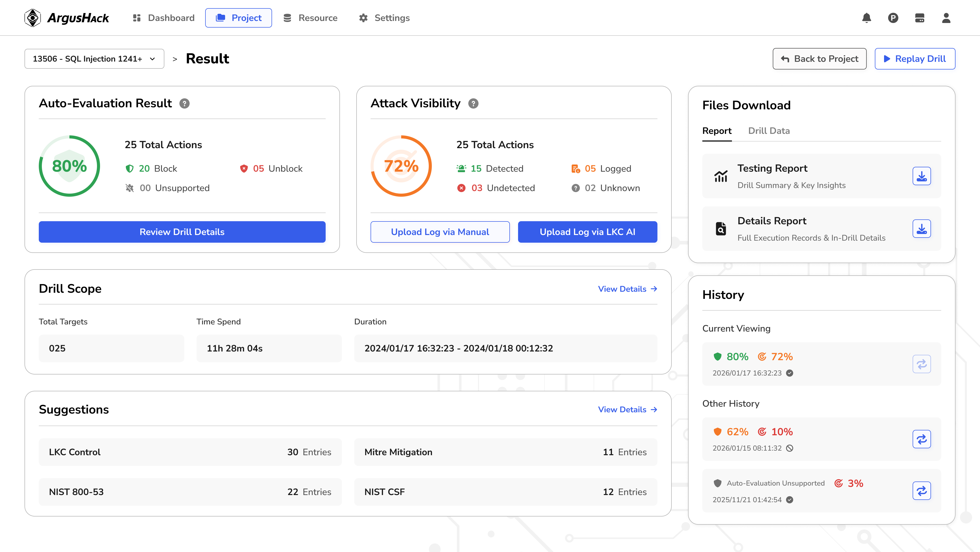Image resolution: width=980 pixels, height=552 pixels.
Task: Click switch icon on current viewing entry
Action: 921,364
